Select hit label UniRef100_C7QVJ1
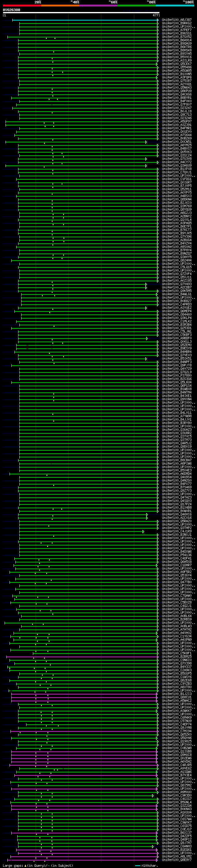 point(177,172)
